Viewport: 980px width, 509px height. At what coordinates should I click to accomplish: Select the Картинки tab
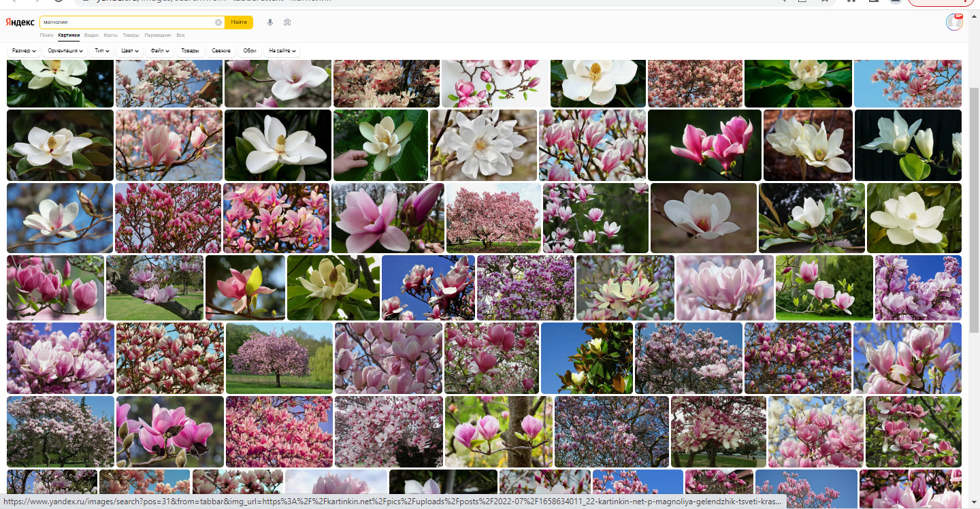click(69, 35)
